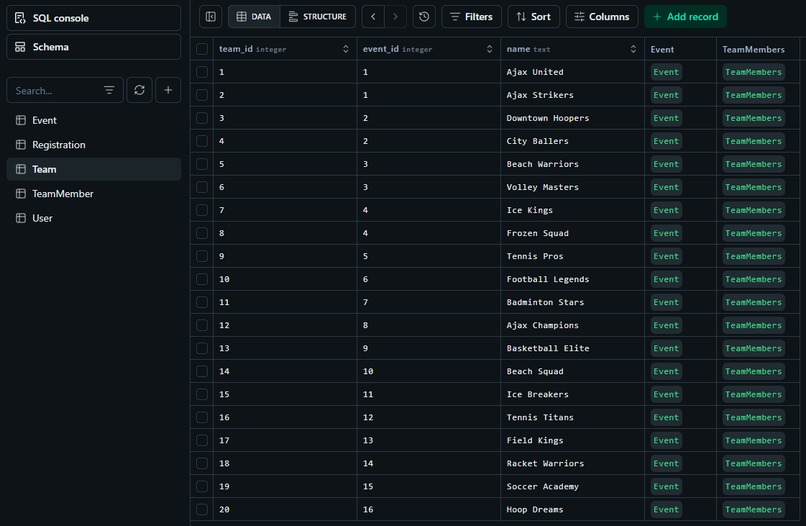Select checkbox for Ajax Strikers row
Image resolution: width=806 pixels, height=526 pixels.
(202, 95)
